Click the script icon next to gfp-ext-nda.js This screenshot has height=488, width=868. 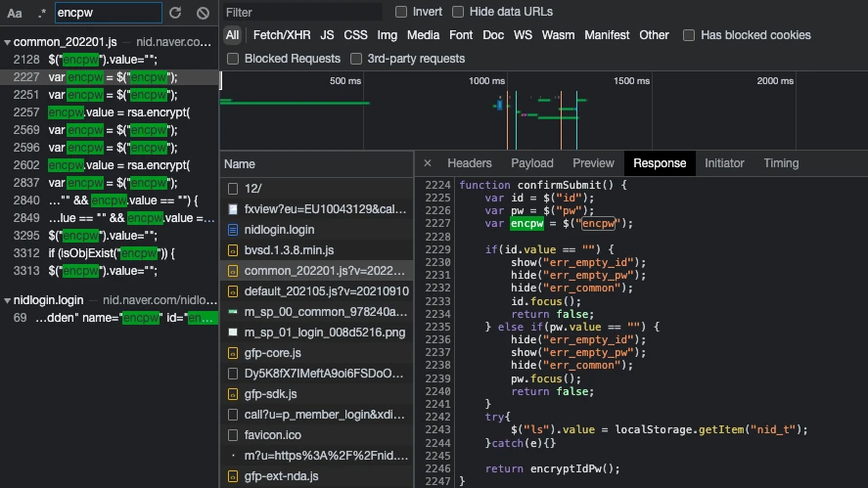pos(233,476)
